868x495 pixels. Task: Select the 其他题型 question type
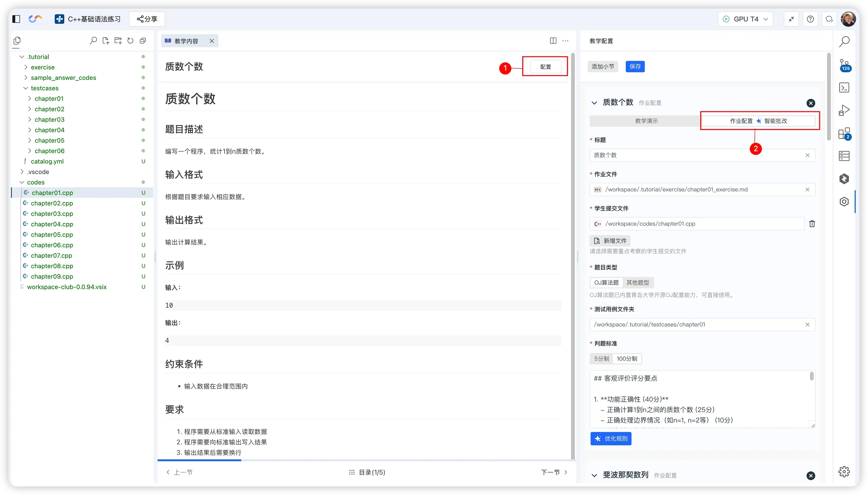pyautogui.click(x=638, y=282)
